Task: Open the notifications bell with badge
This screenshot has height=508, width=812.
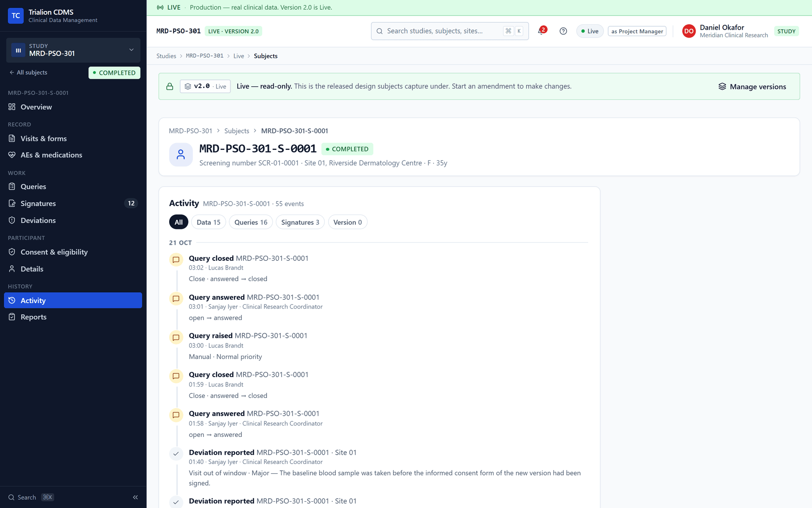Action: tap(542, 31)
